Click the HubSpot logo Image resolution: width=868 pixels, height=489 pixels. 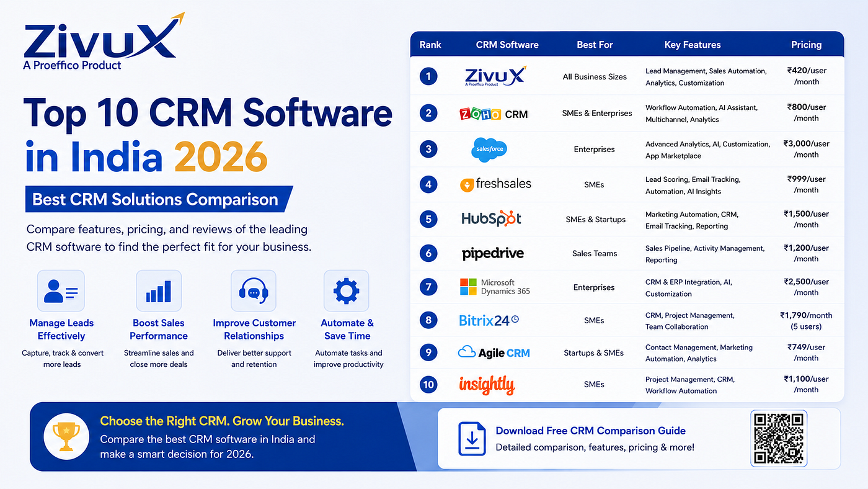click(492, 218)
